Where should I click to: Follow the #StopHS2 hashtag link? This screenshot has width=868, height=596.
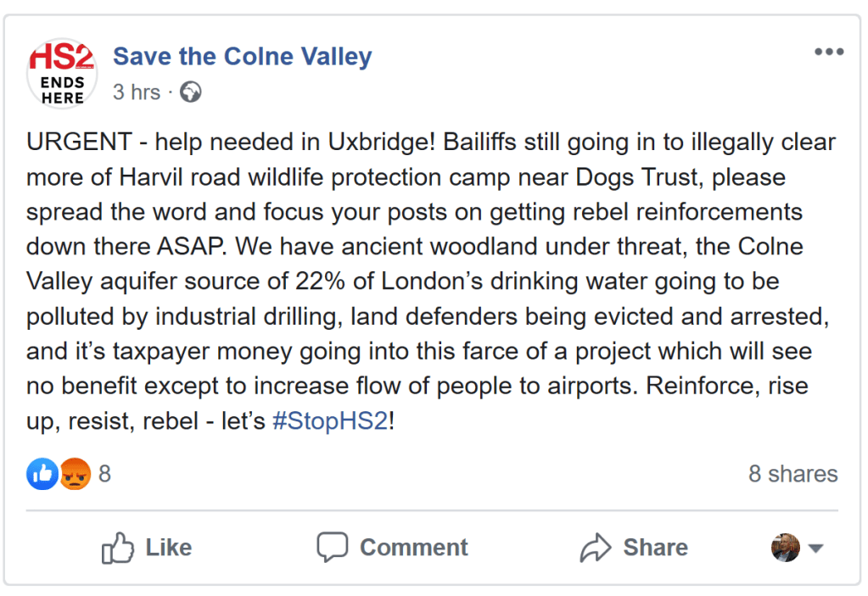[330, 422]
